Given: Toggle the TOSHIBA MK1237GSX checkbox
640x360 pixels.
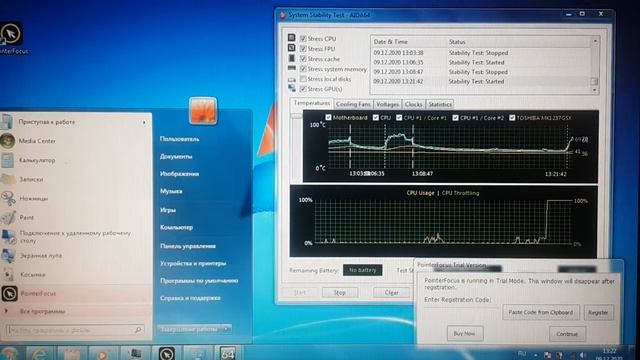Looking at the screenshot, I should [512, 118].
